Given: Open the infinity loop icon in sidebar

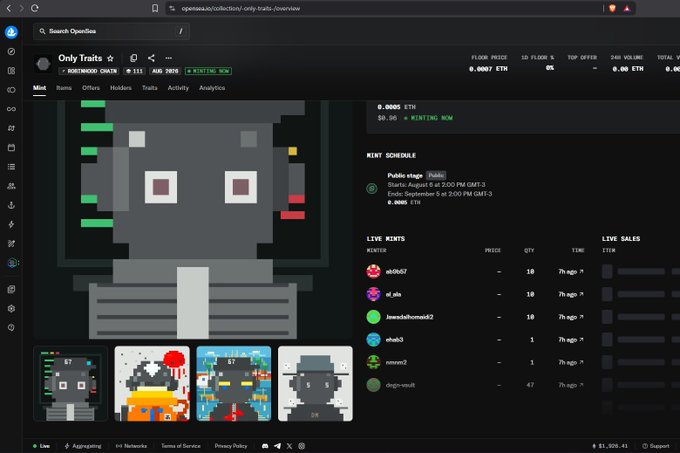Looking at the screenshot, I should [x=11, y=109].
